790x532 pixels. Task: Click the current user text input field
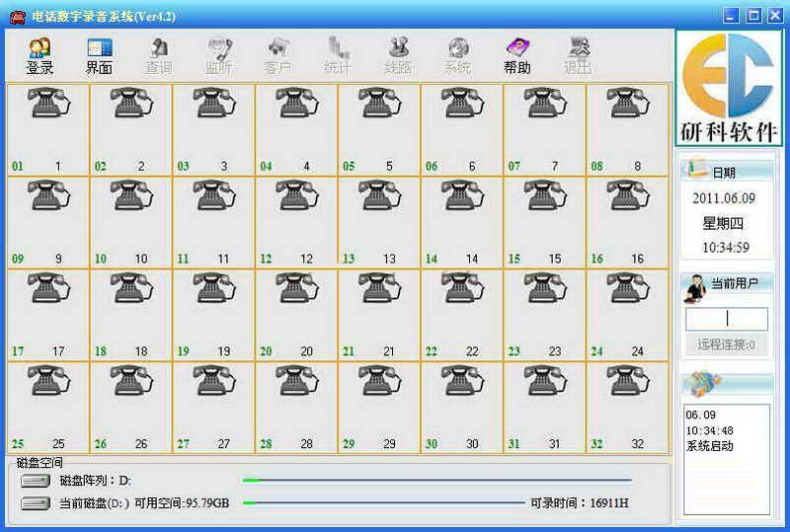tap(726, 319)
